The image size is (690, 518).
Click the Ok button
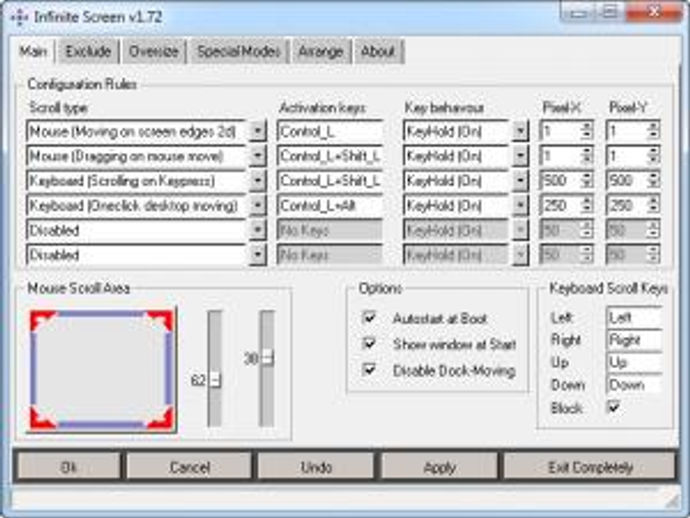[68, 467]
